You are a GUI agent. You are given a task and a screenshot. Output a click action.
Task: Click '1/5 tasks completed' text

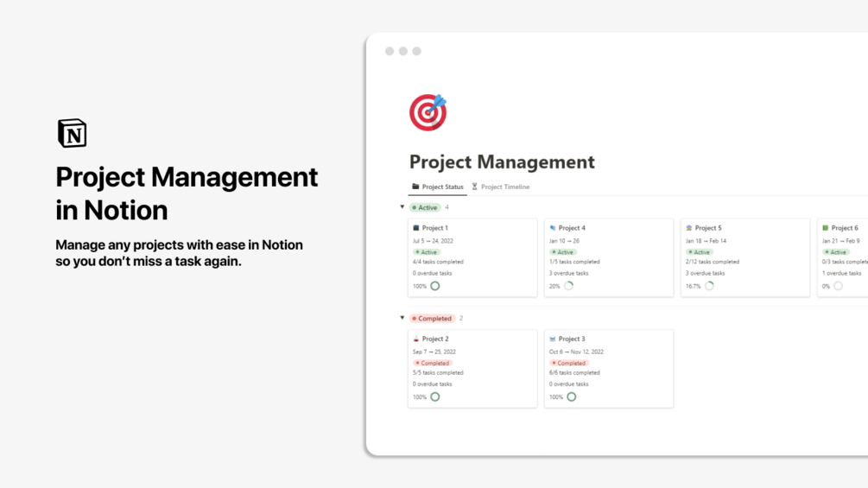pos(574,262)
